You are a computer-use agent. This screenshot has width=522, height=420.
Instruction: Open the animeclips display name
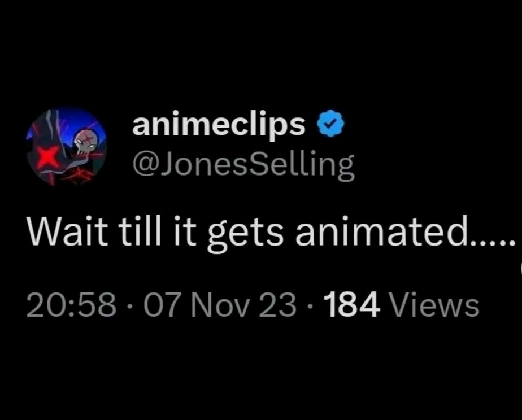[219, 125]
